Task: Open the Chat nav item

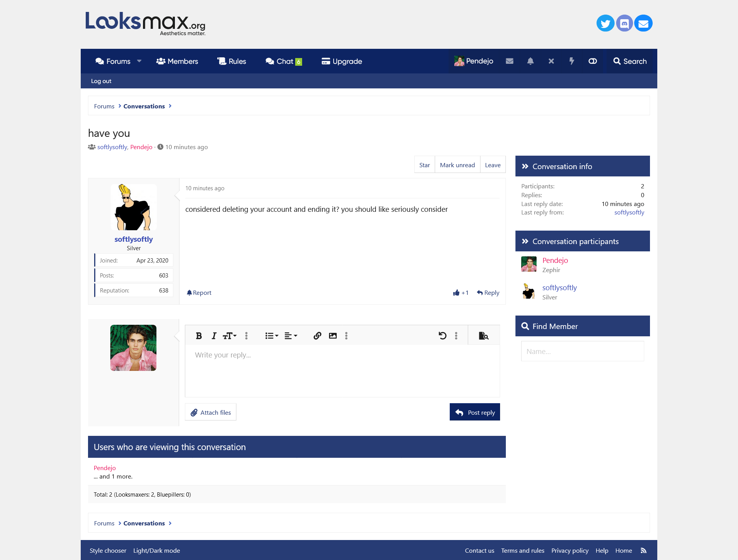Action: click(x=284, y=61)
